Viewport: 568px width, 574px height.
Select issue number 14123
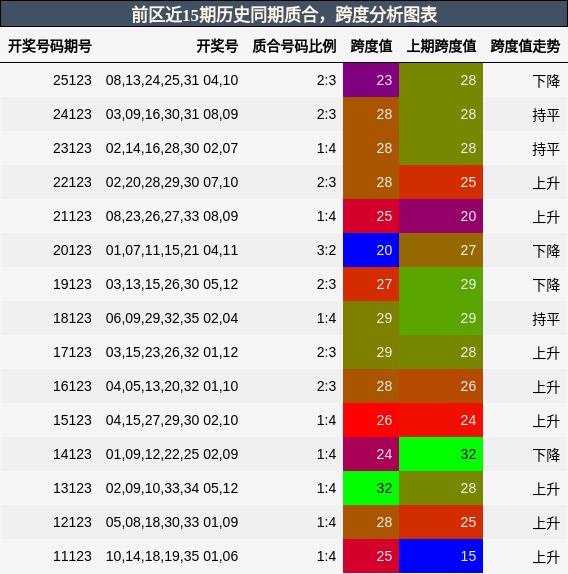72,454
